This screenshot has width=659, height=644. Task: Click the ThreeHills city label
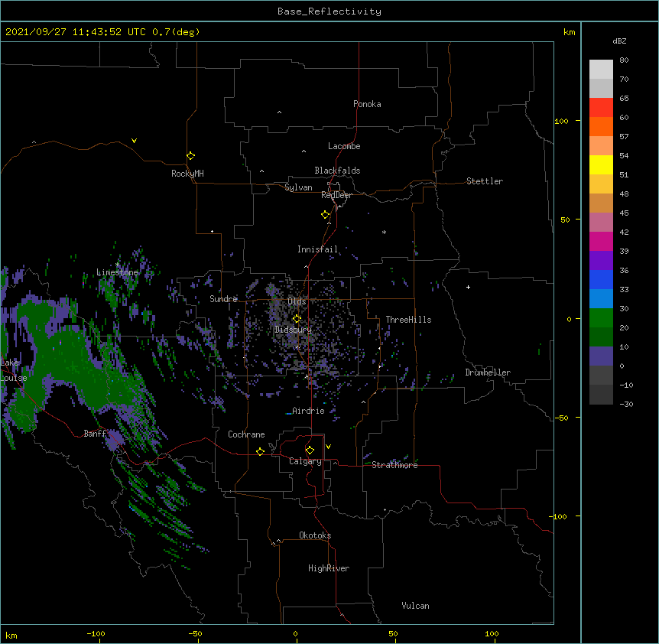408,320
